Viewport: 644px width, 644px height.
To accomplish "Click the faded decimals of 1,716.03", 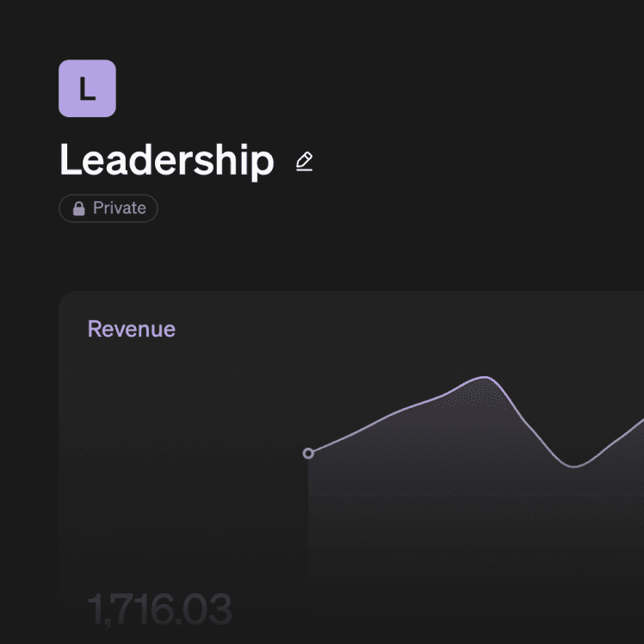I will pos(205,610).
